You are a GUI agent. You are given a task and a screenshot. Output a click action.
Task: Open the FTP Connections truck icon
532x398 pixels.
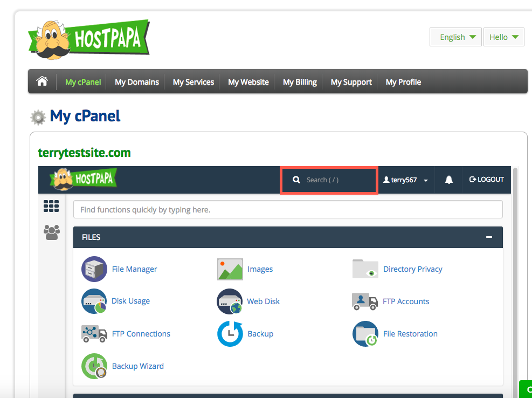click(94, 333)
